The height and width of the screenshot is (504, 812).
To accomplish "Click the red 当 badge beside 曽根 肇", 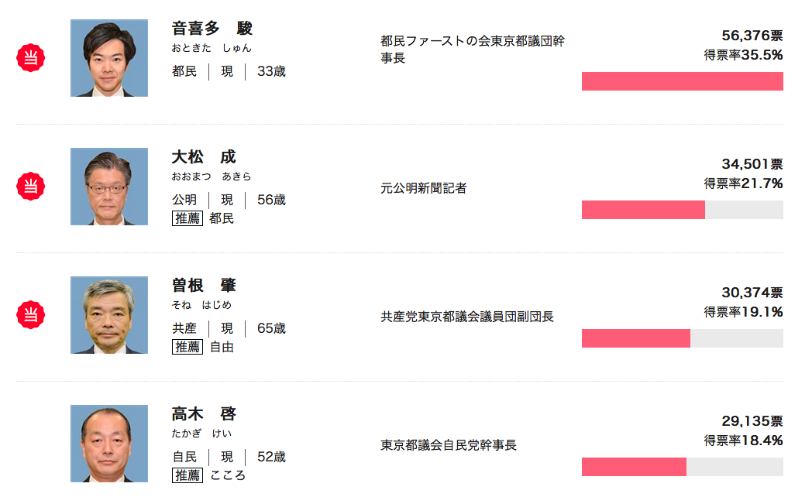I will click(30, 314).
